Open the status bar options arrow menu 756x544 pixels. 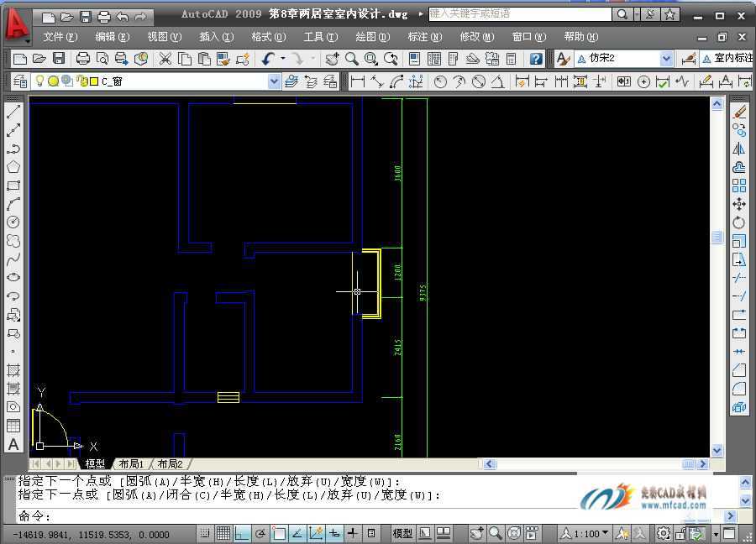point(716,533)
